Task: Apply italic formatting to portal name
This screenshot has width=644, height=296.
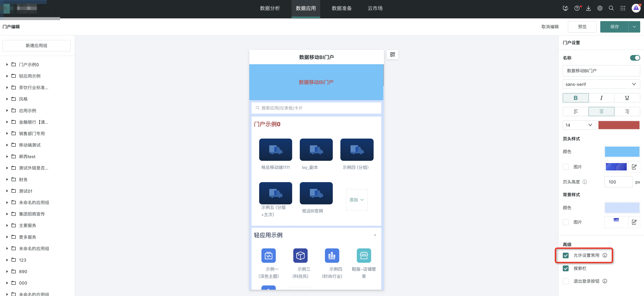Action: tap(601, 98)
